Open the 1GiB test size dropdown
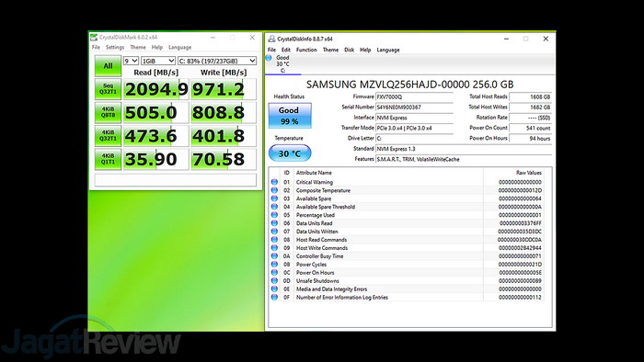 pos(158,61)
